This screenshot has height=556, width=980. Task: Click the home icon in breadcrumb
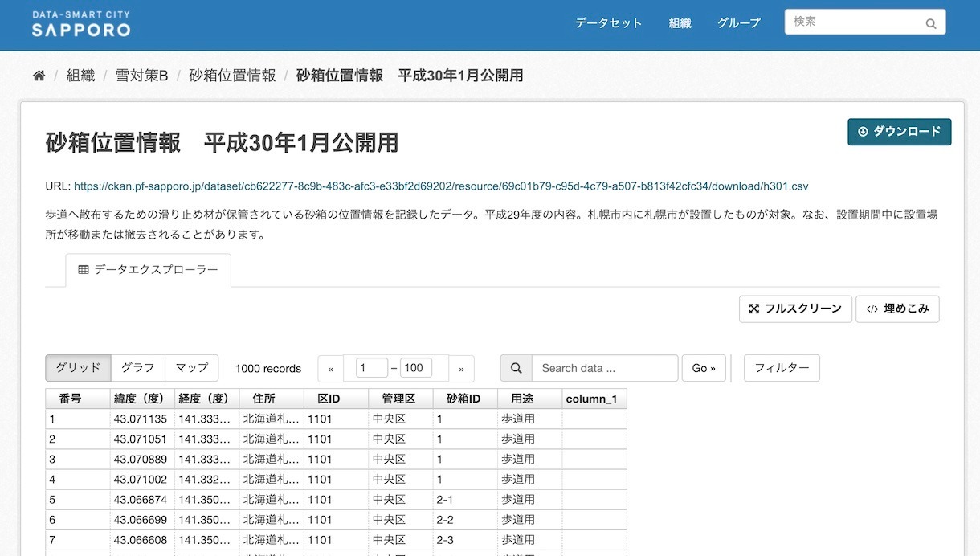(39, 76)
